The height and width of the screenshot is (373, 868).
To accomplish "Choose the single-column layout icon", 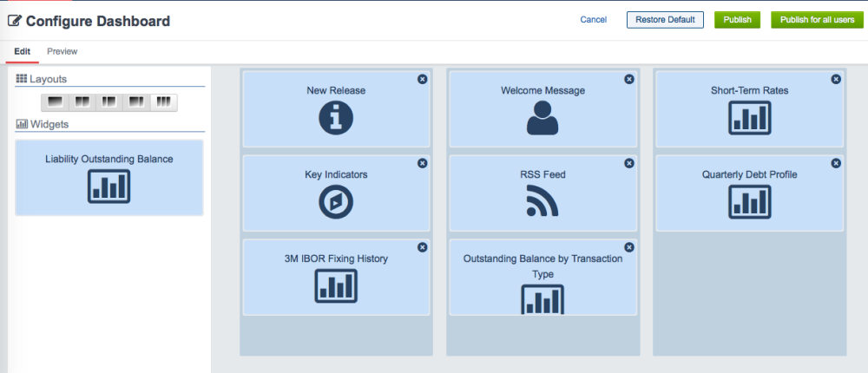I will pyautogui.click(x=55, y=102).
